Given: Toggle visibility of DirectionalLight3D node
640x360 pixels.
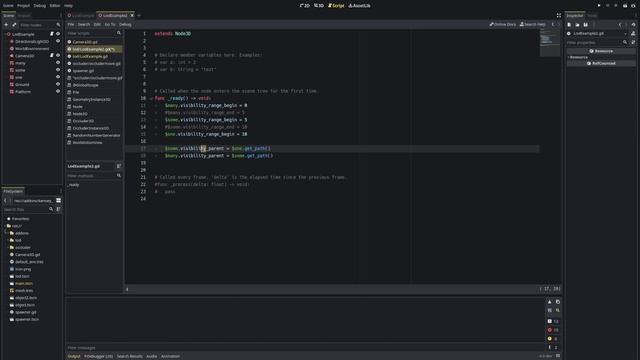Looking at the screenshot, I should pos(58,41).
